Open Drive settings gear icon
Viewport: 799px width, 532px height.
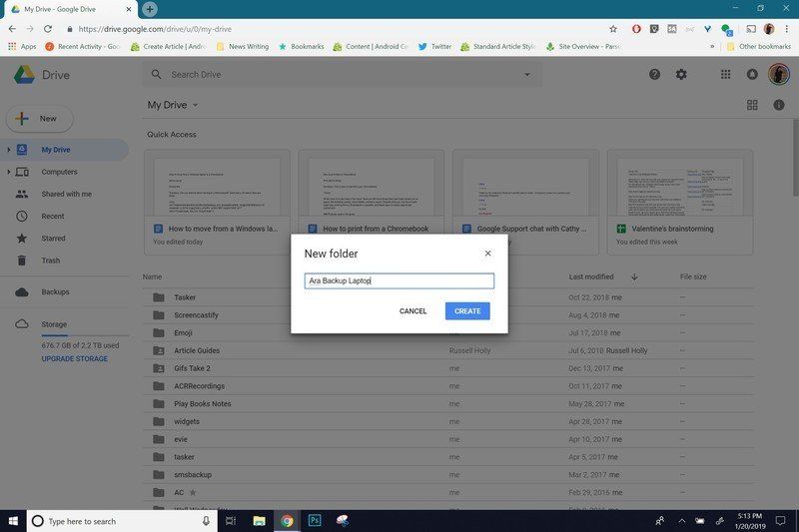681,75
